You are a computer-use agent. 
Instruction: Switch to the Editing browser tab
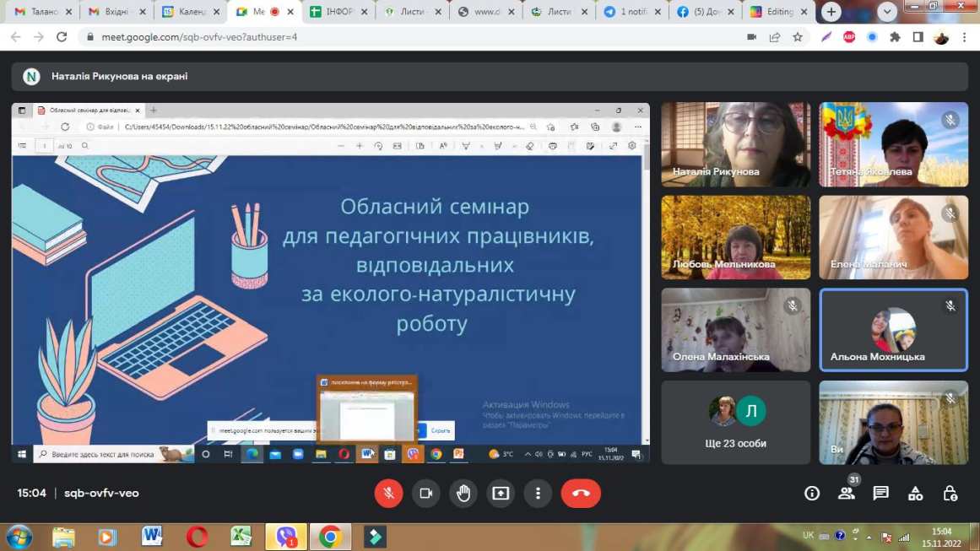(772, 12)
